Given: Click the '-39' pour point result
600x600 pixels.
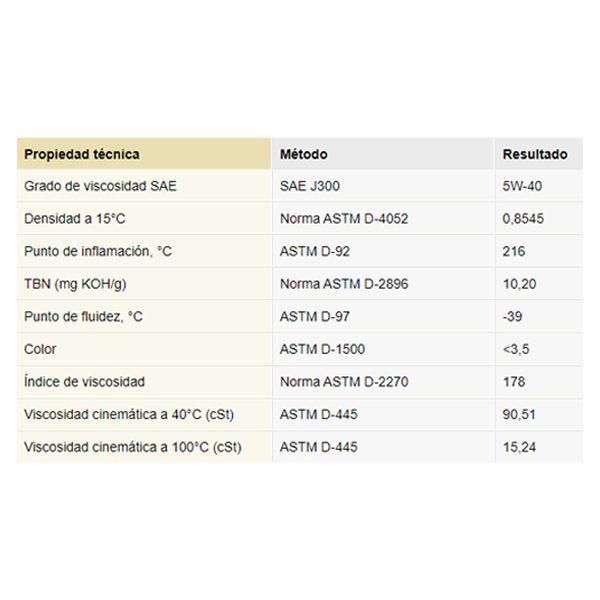Looking at the screenshot, I should 513,317.
